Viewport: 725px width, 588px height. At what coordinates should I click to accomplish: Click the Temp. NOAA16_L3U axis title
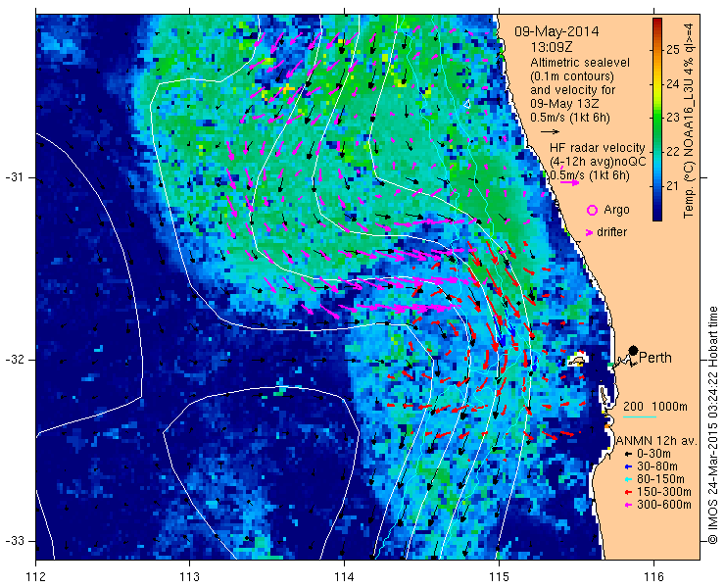pos(690,121)
